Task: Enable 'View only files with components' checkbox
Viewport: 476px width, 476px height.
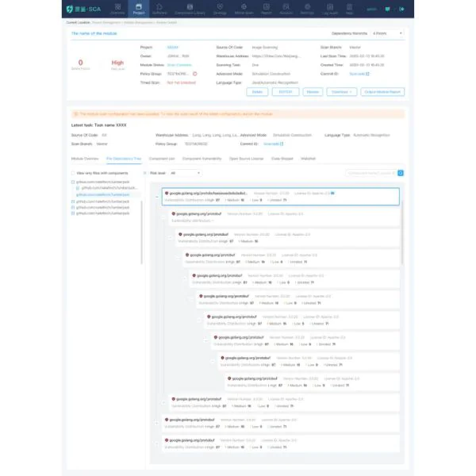Action: (73, 172)
